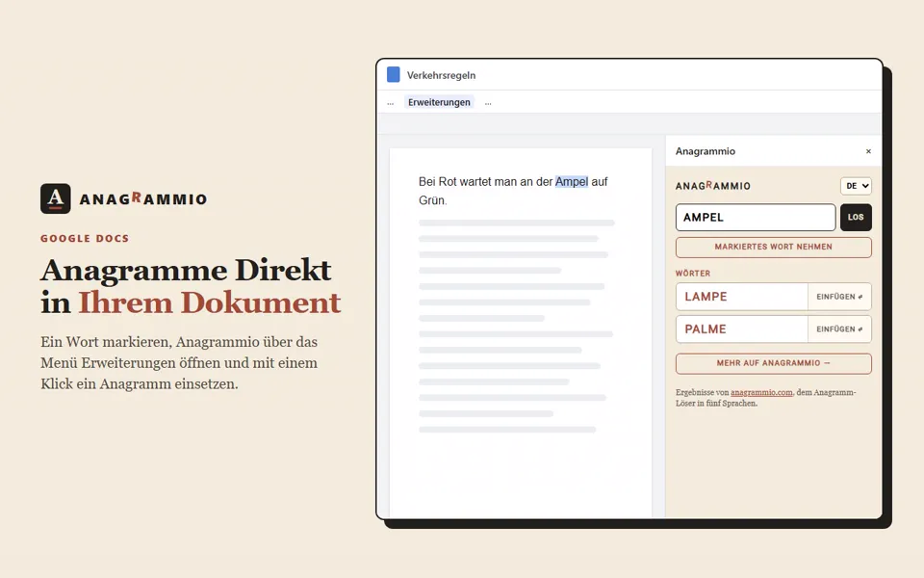This screenshot has height=578, width=924.
Task: Click the word Grün in the document
Action: 431,200
